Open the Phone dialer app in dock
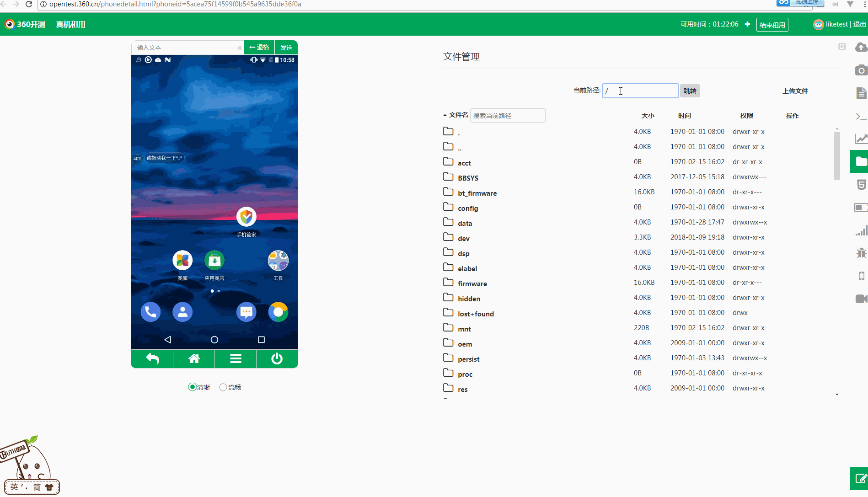This screenshot has width=868, height=497. [x=150, y=312]
